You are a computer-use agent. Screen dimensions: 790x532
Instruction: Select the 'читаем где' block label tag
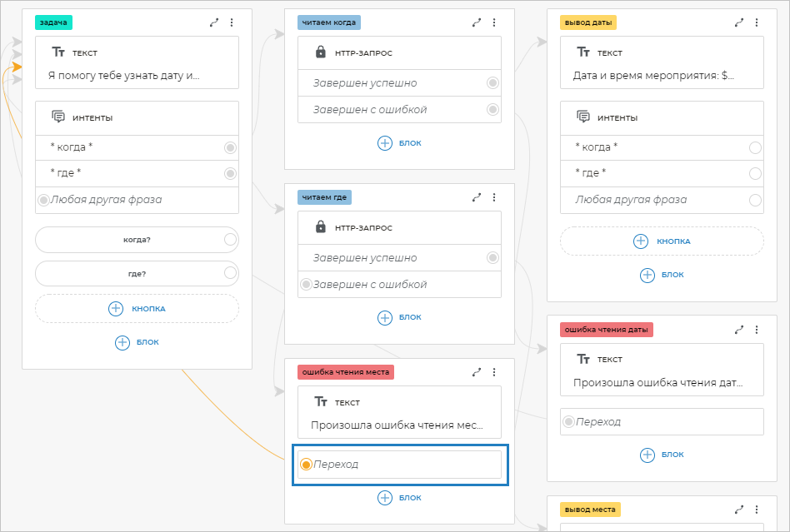325,197
